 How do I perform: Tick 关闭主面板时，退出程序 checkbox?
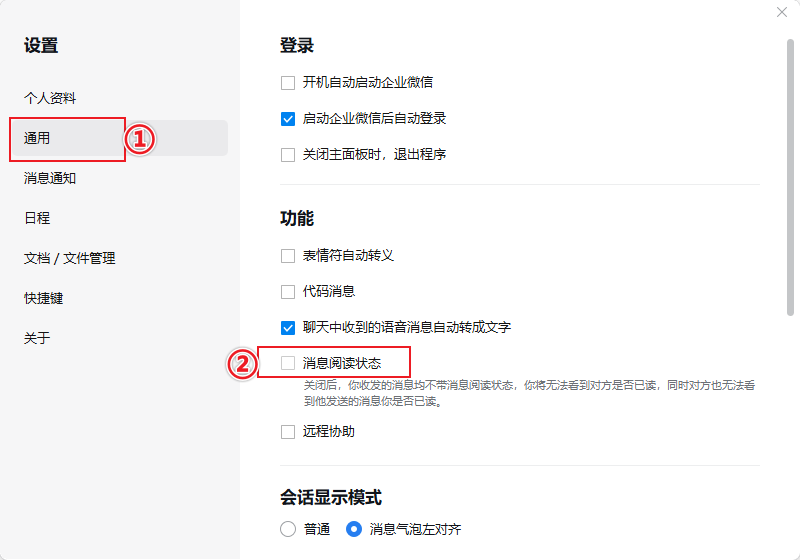[x=288, y=154]
